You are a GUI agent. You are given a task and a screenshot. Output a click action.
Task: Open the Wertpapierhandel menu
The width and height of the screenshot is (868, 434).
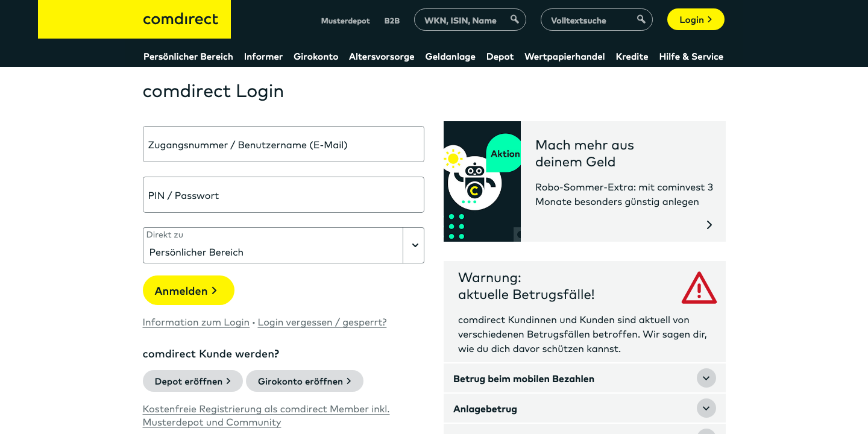point(565,57)
